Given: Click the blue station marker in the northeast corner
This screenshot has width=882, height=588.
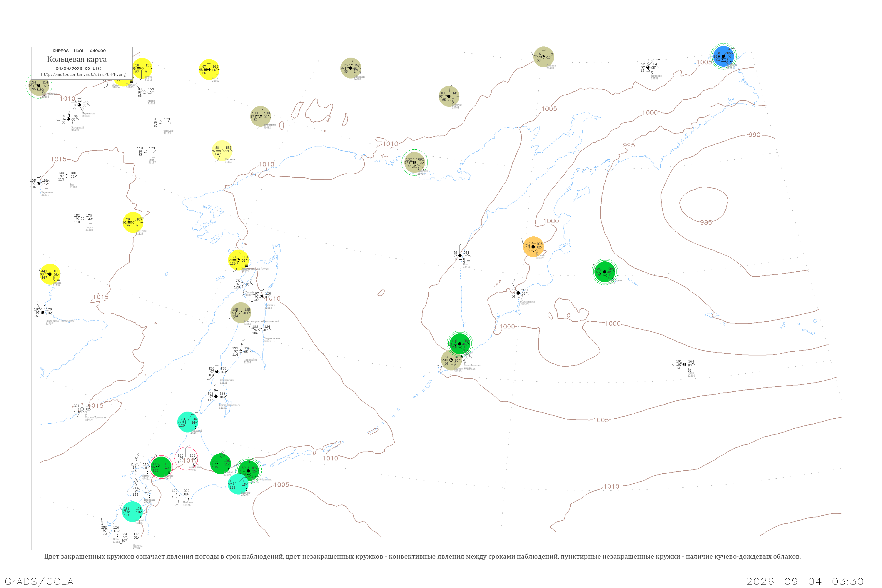Looking at the screenshot, I should 723,56.
